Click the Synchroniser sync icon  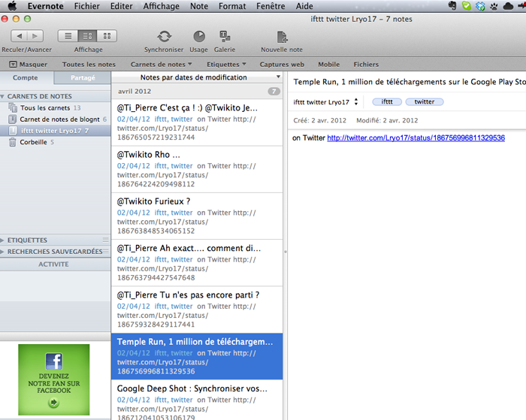(x=163, y=36)
